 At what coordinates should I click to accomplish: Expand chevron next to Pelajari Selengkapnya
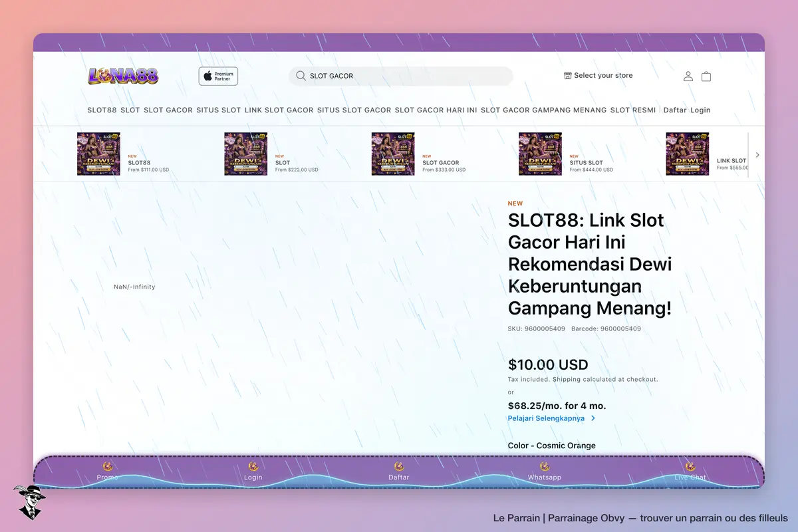pos(593,418)
